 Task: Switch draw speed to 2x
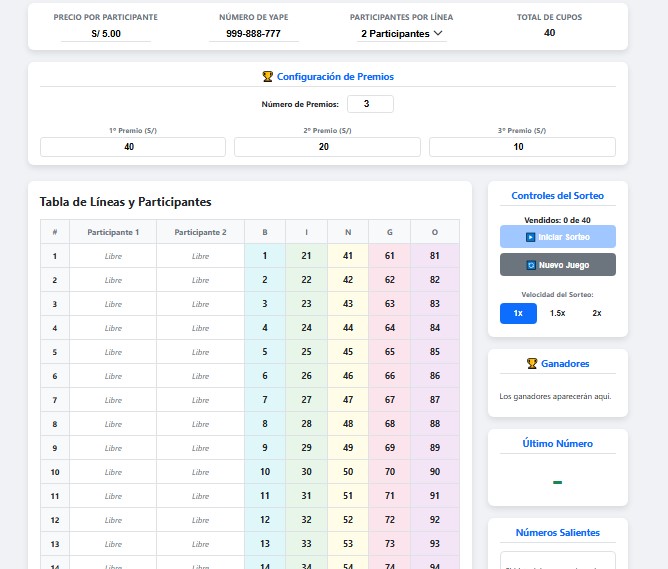pyautogui.click(x=597, y=313)
